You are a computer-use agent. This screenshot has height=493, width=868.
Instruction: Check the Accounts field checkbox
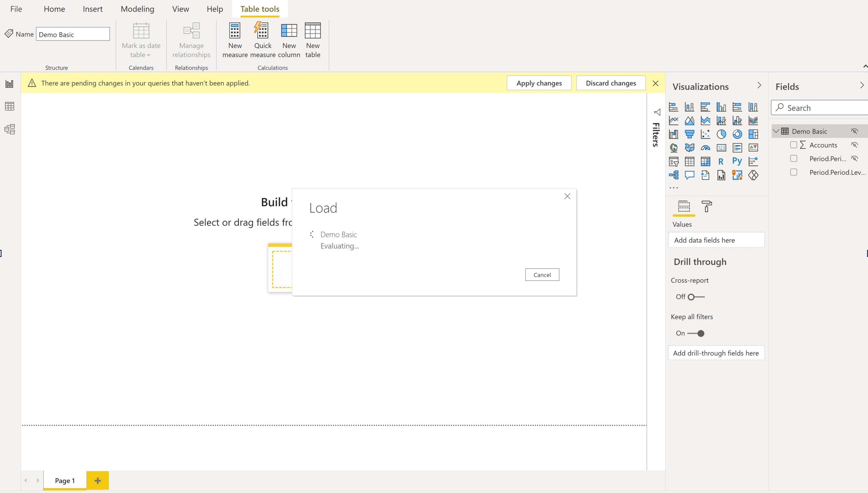(793, 145)
